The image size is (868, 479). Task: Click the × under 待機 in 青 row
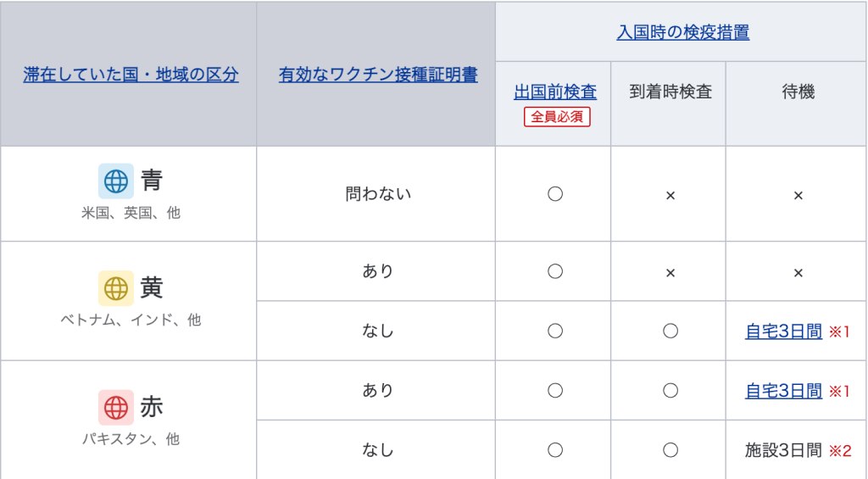click(x=798, y=196)
